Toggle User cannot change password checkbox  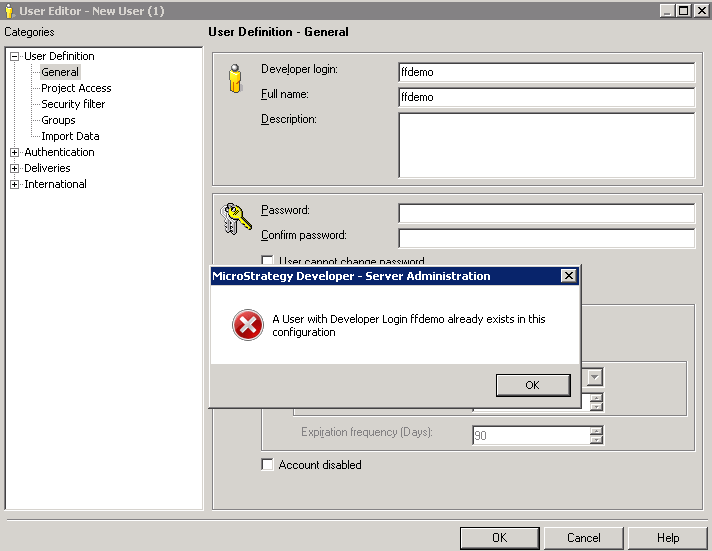267,261
